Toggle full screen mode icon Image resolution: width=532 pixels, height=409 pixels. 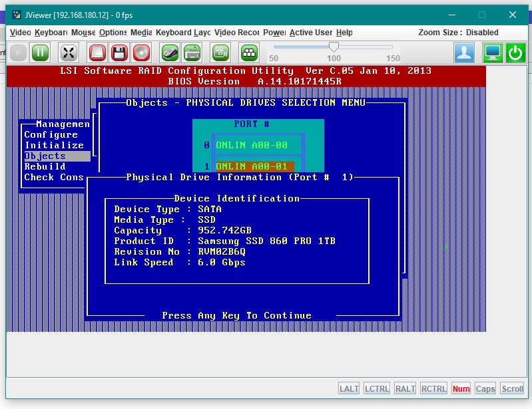coord(69,53)
